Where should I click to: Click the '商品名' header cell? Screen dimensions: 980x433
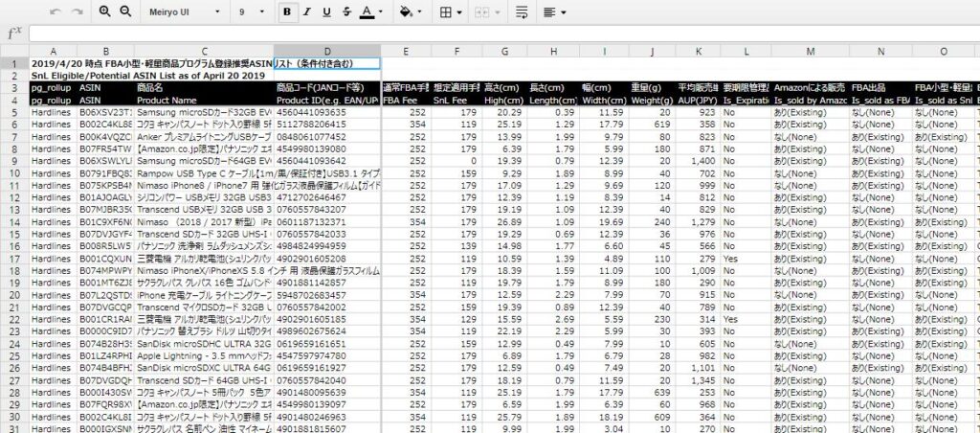(204, 88)
